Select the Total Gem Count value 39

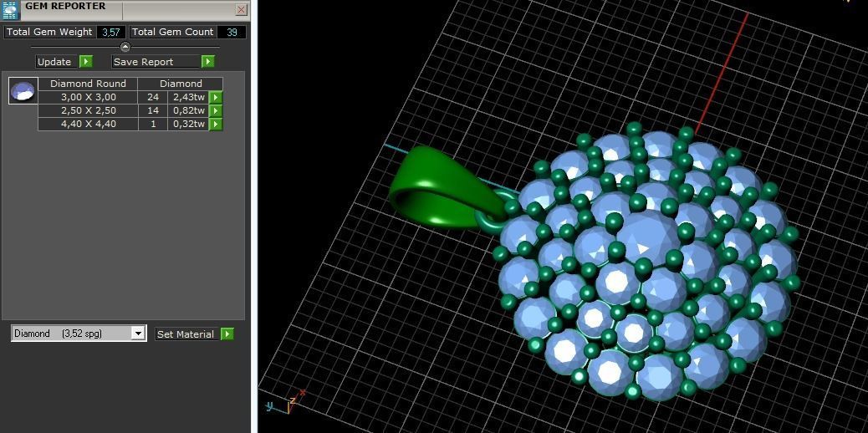(232, 32)
